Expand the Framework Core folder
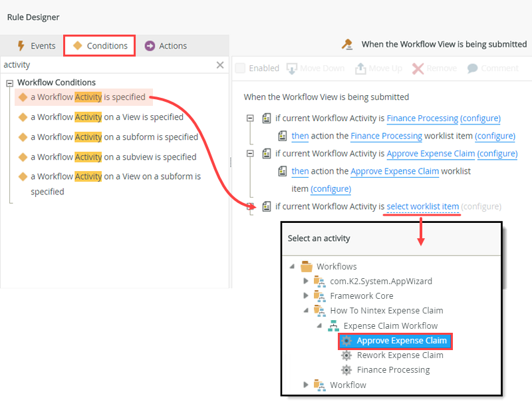 point(307,296)
